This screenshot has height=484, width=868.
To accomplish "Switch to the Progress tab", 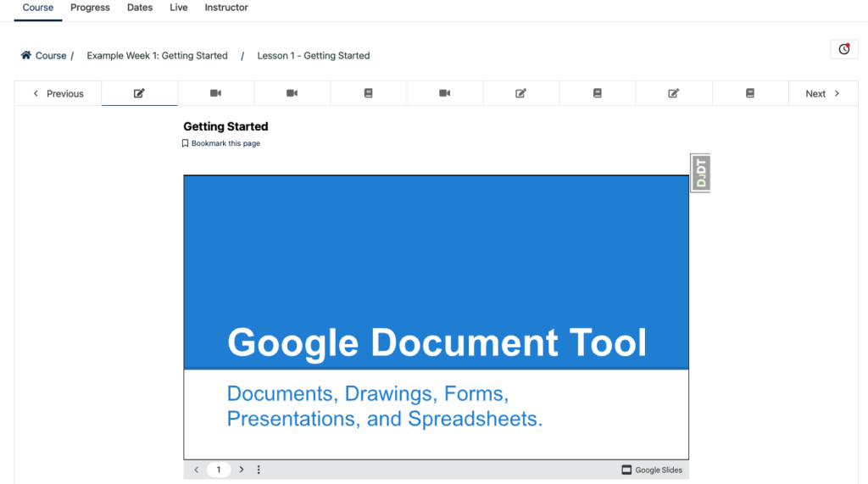I will tap(90, 8).
